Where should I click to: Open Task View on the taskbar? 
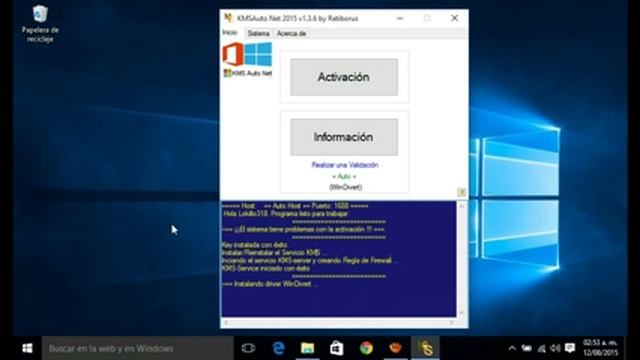pyautogui.click(x=248, y=348)
